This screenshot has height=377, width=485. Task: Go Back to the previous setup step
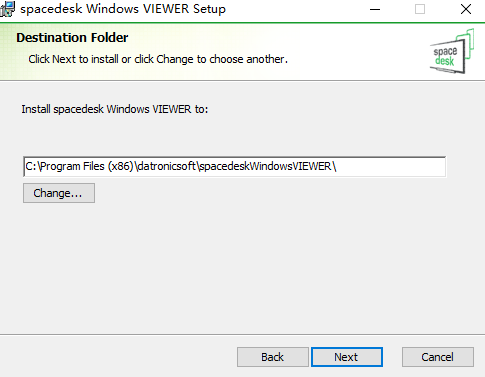coord(273,357)
